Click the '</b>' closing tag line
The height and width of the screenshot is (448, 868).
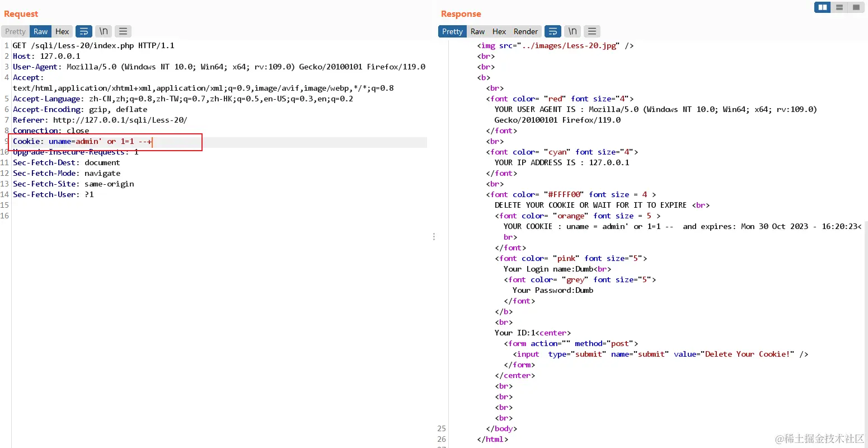504,311
